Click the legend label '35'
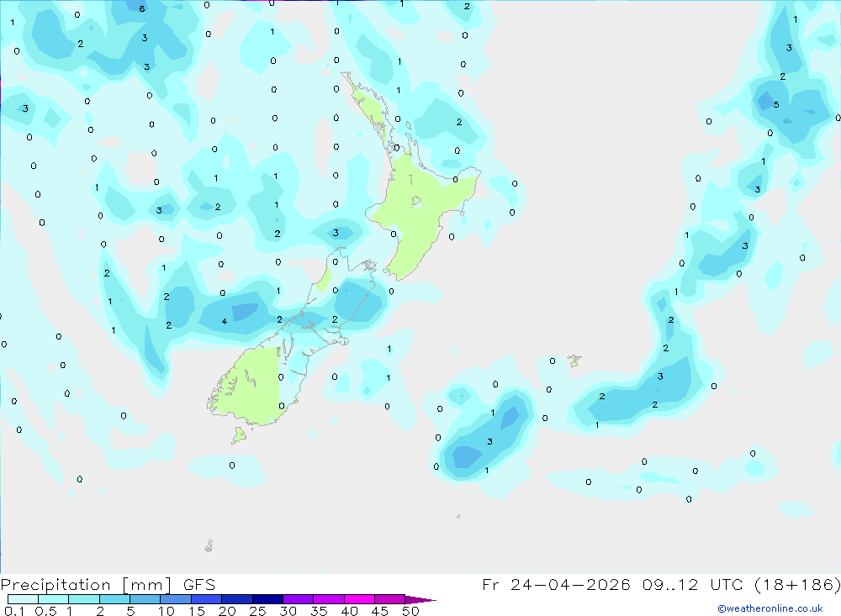 click(x=319, y=611)
